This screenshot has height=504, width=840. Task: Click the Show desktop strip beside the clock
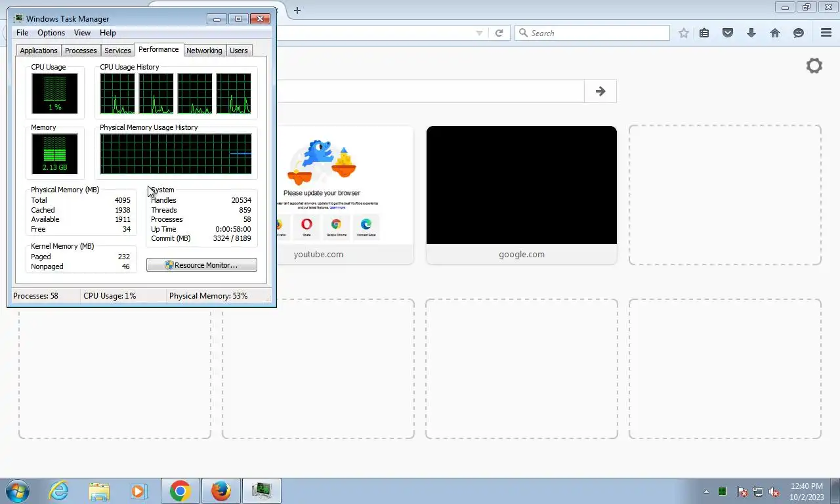pos(835,491)
